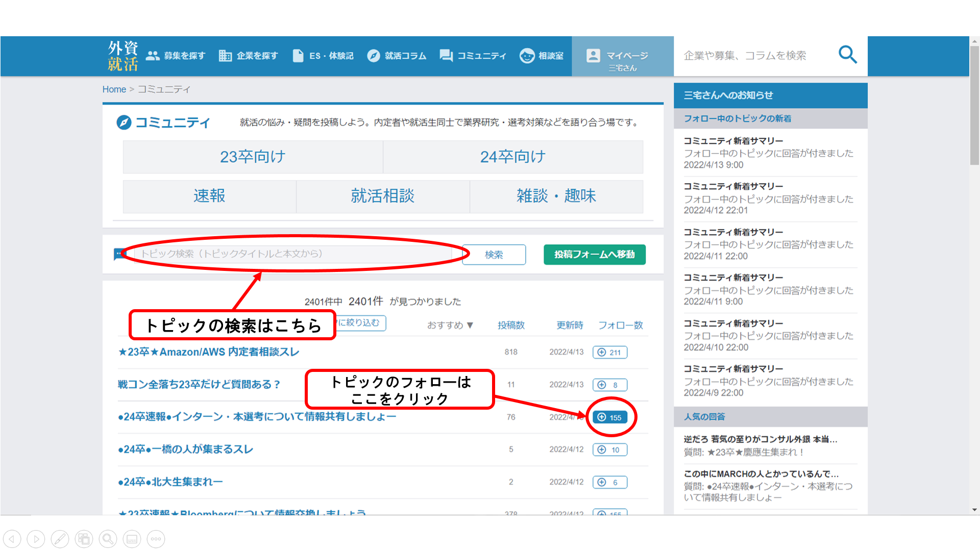Open 就活コラム menu
Image resolution: width=980 pixels, height=551 pixels.
pyautogui.click(x=397, y=56)
